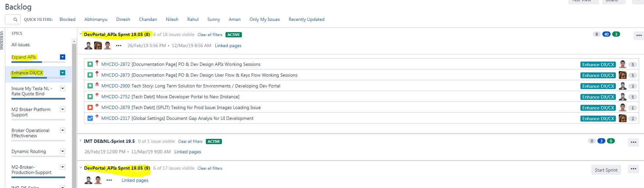Open actions menu for Sprnt 19.05 (9)
644x188 pixels.
pyautogui.click(x=633, y=169)
